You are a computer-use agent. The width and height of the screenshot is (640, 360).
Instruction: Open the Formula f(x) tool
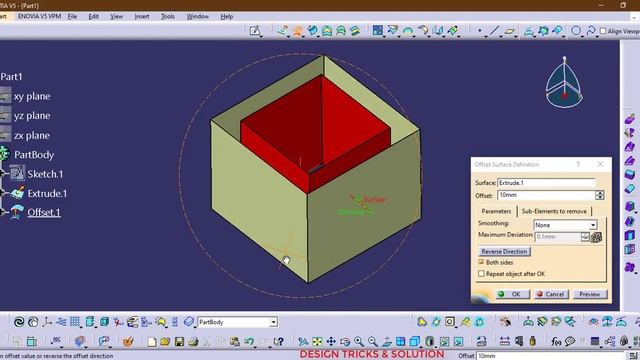556,341
